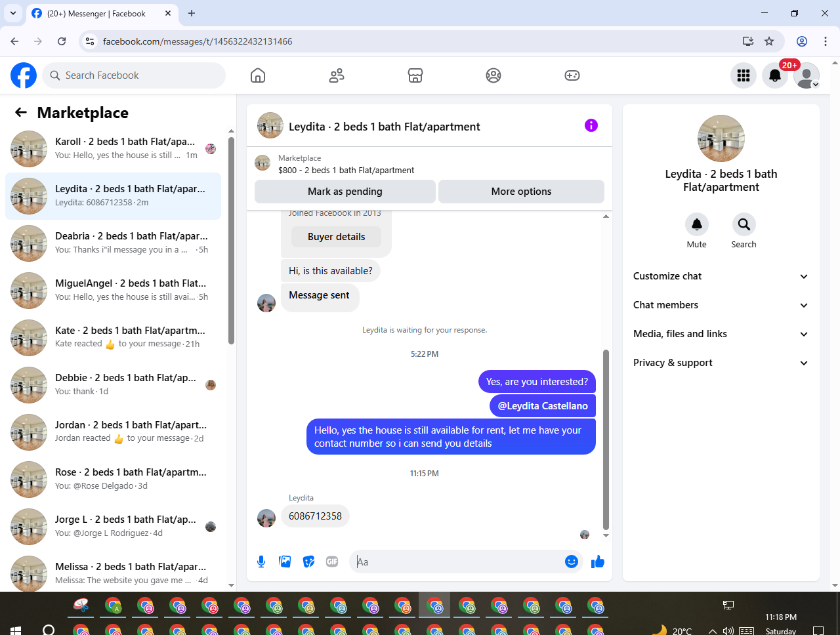Open the notifications bell with 20+ badge
The width and height of the screenshot is (840, 635).
tap(775, 75)
